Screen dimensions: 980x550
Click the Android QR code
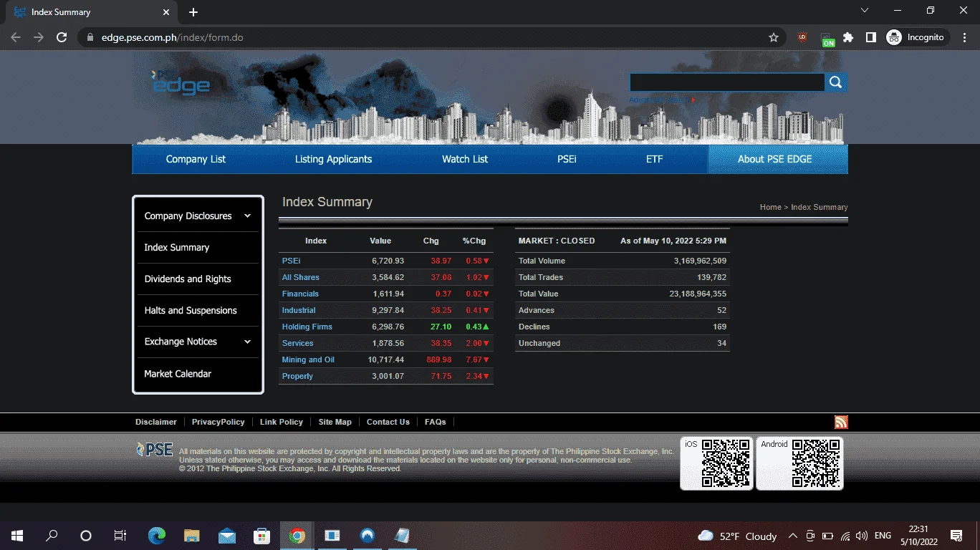[816, 463]
